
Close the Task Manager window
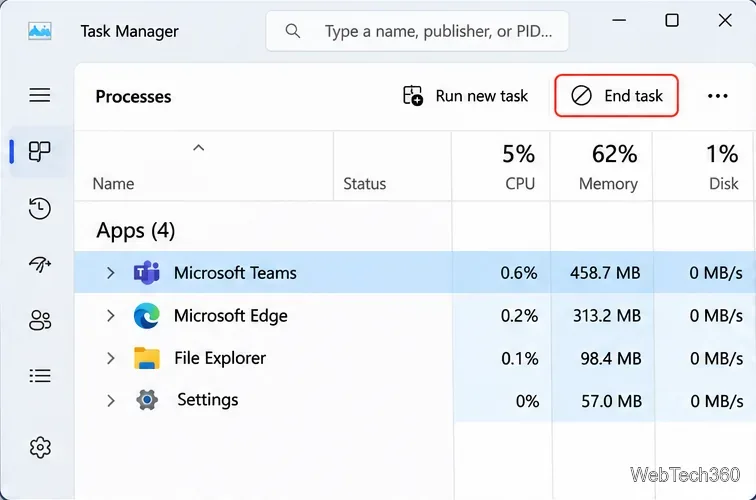725,20
